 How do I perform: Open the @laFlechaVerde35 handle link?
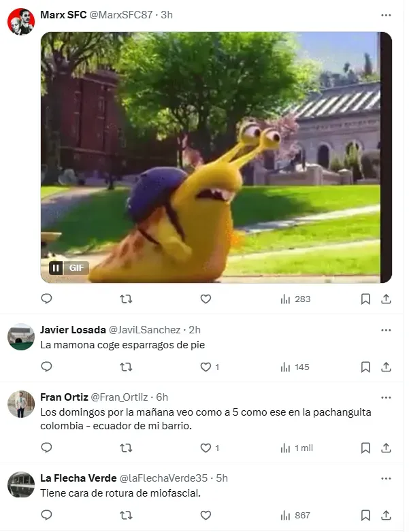point(163,478)
